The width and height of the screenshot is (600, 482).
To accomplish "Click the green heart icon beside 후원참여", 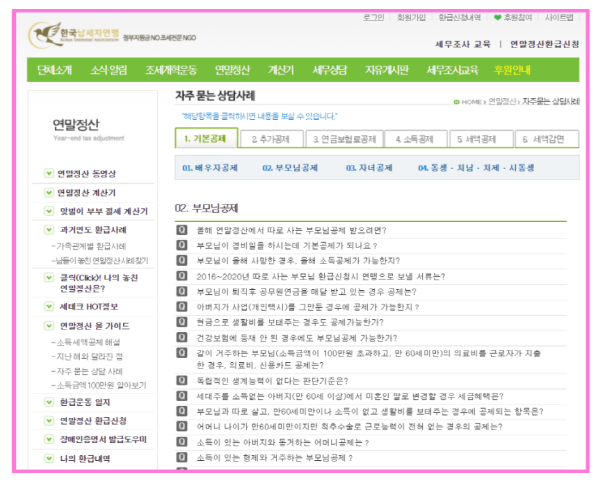I will [x=497, y=18].
